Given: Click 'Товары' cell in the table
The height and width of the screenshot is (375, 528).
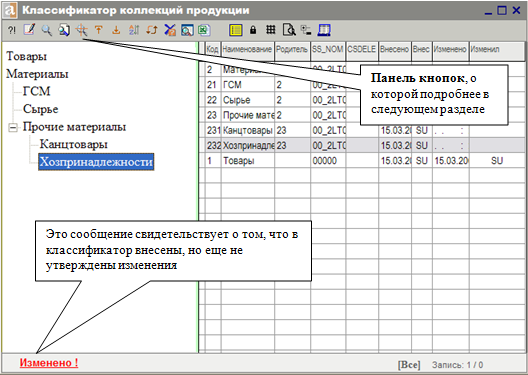Looking at the screenshot, I should tap(248, 161).
